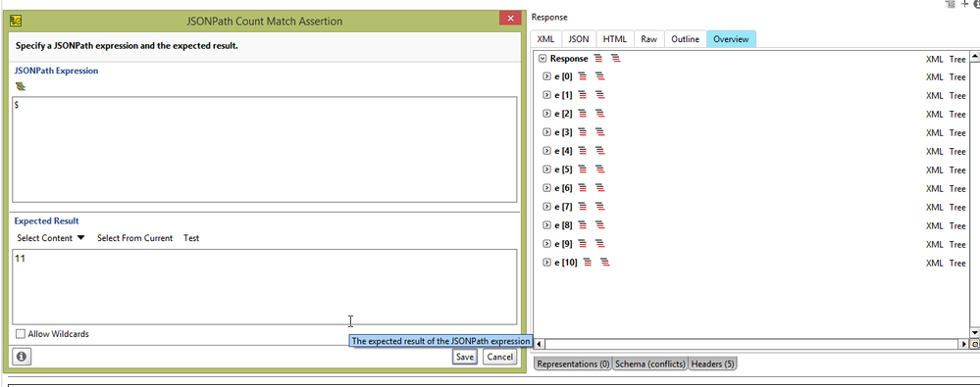Switch to the HTML response tab
Screen dimensions: 980x387
click(x=615, y=39)
